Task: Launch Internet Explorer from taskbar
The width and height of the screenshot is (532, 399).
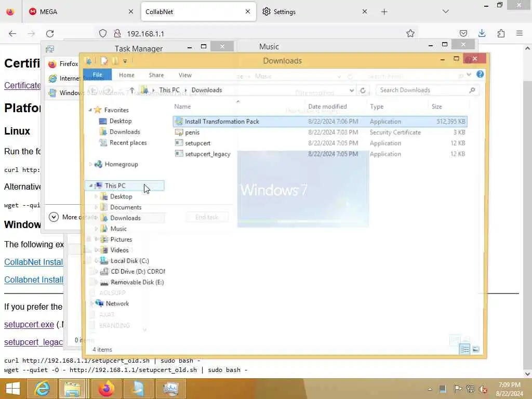Action: point(43,389)
